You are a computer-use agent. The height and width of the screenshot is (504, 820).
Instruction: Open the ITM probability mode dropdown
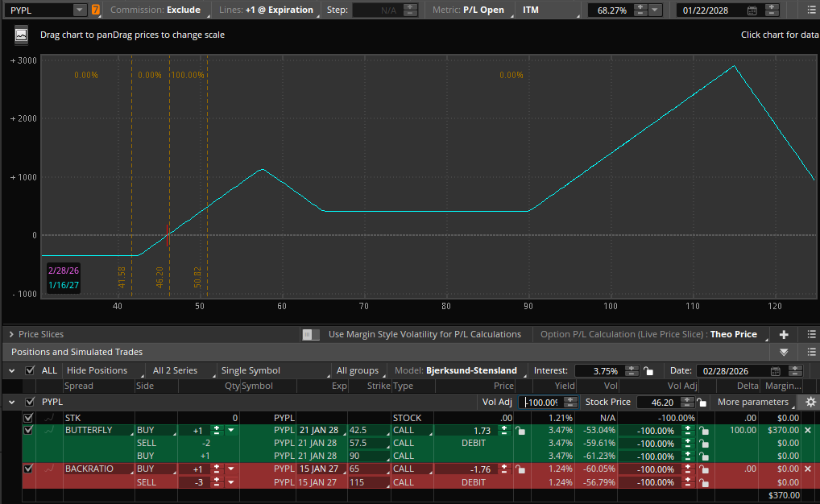click(x=550, y=10)
